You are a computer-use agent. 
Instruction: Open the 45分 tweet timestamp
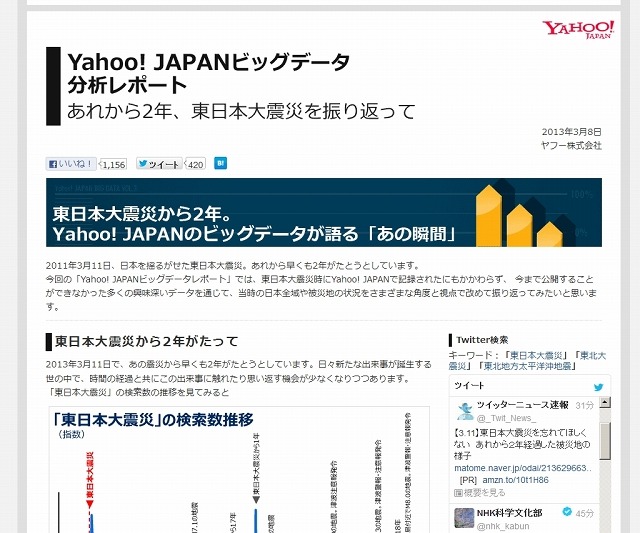tap(584, 513)
